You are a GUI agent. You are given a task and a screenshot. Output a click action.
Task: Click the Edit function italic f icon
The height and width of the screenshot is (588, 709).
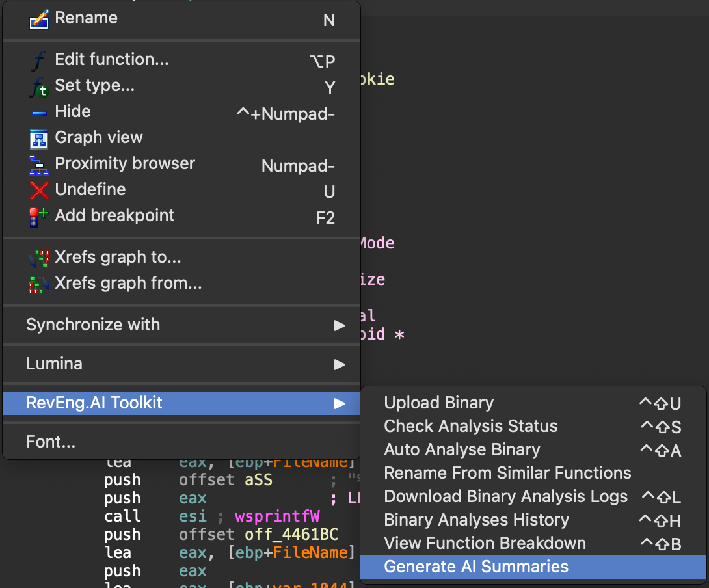pyautogui.click(x=39, y=60)
